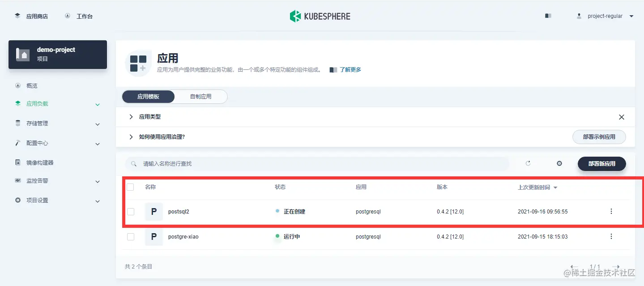Viewport: 644px width, 286px height.
Task: Click the 运行中 status text
Action: (x=292, y=236)
